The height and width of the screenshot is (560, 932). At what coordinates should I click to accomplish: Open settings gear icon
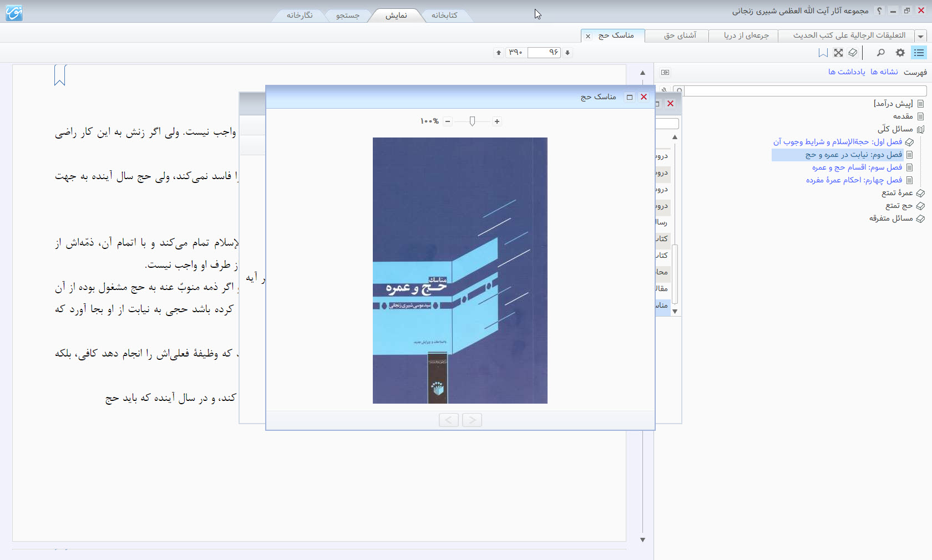point(900,53)
